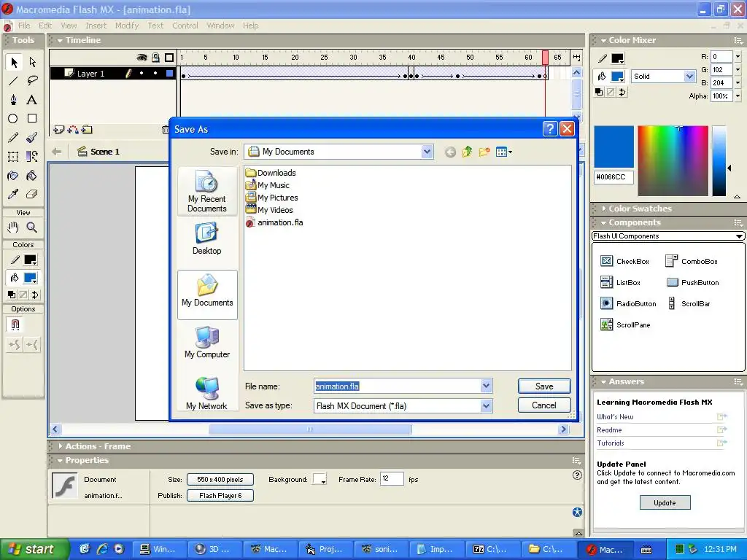The height and width of the screenshot is (560, 747).
Task: Open the Window menu
Action: point(220,26)
